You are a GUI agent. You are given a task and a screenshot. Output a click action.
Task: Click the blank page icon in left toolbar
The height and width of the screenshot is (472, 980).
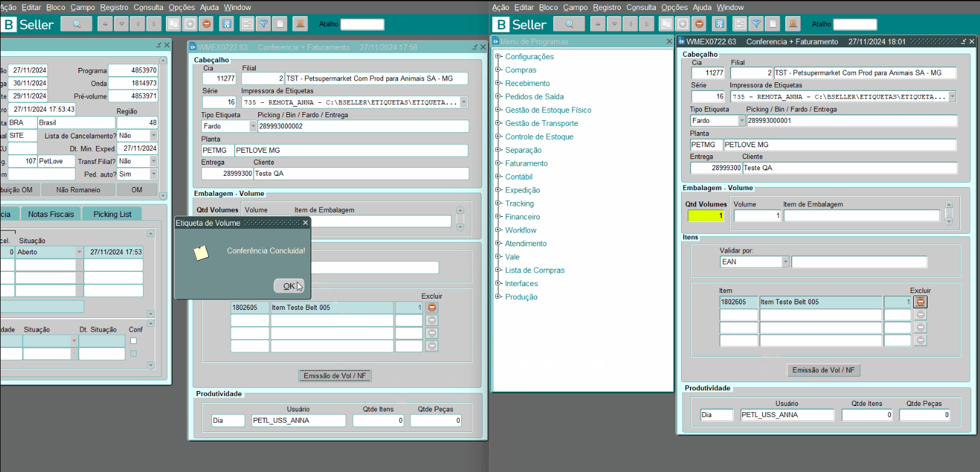281,24
